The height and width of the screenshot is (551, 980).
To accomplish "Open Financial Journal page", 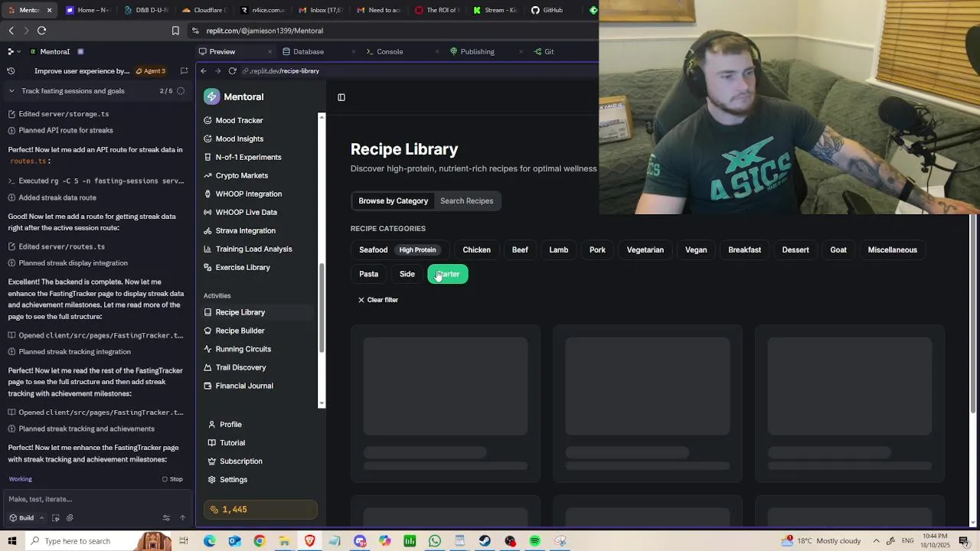I will click(x=244, y=386).
